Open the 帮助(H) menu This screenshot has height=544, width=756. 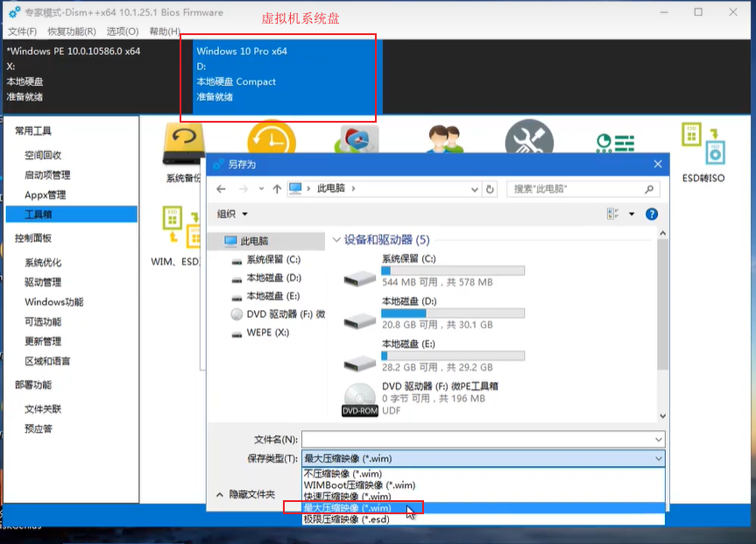tap(165, 32)
